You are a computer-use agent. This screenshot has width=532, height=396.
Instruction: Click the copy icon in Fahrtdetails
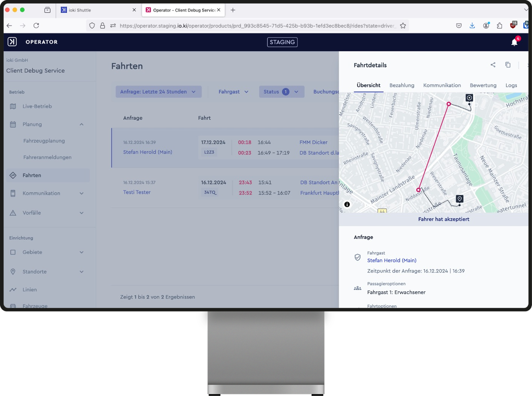pyautogui.click(x=508, y=65)
